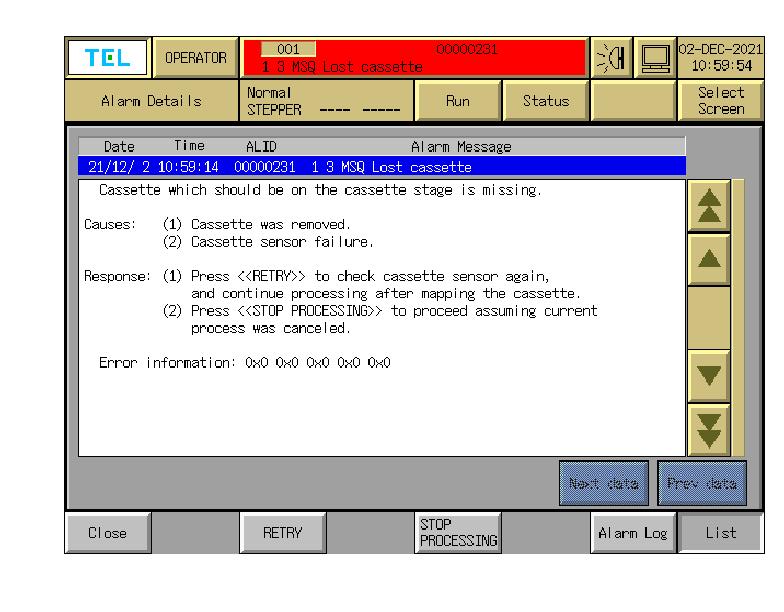Open the Select Screen menu
The width and height of the screenshot is (784, 612).
click(720, 100)
